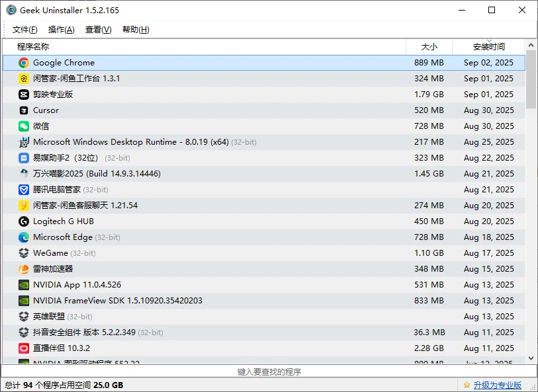Select 抖音安全组件 版本 5.2.2.349 name
This screenshot has height=392, width=538.
[84, 333]
